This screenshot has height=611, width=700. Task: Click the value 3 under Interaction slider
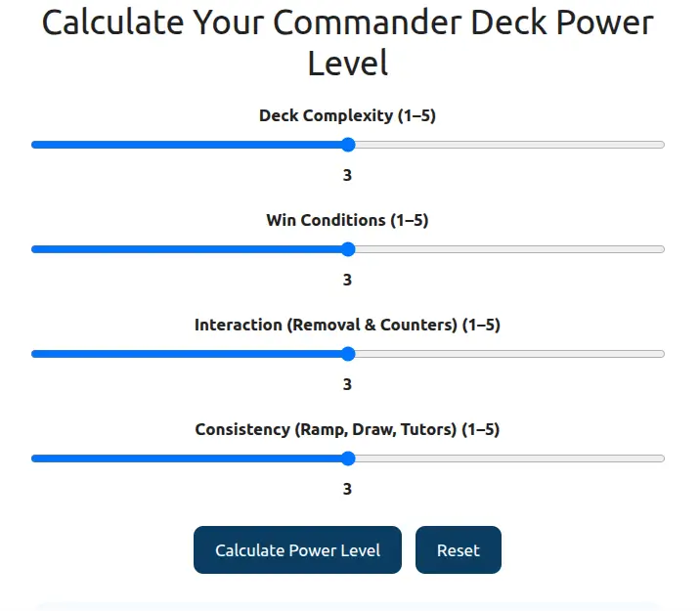coord(347,384)
